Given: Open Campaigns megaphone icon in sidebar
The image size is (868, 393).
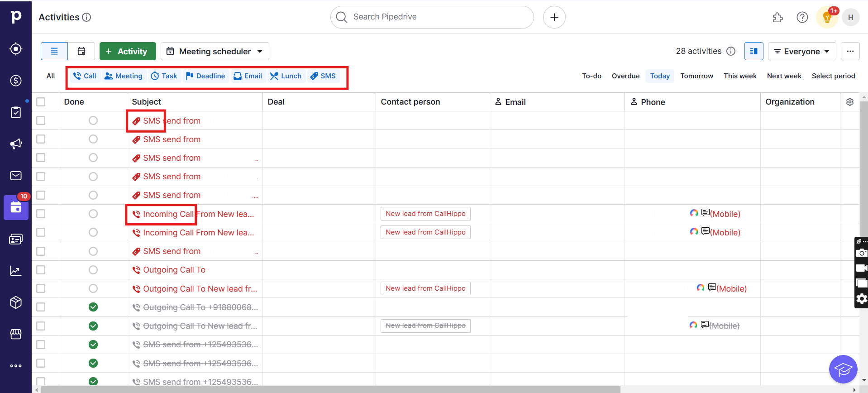Looking at the screenshot, I should click(x=16, y=144).
